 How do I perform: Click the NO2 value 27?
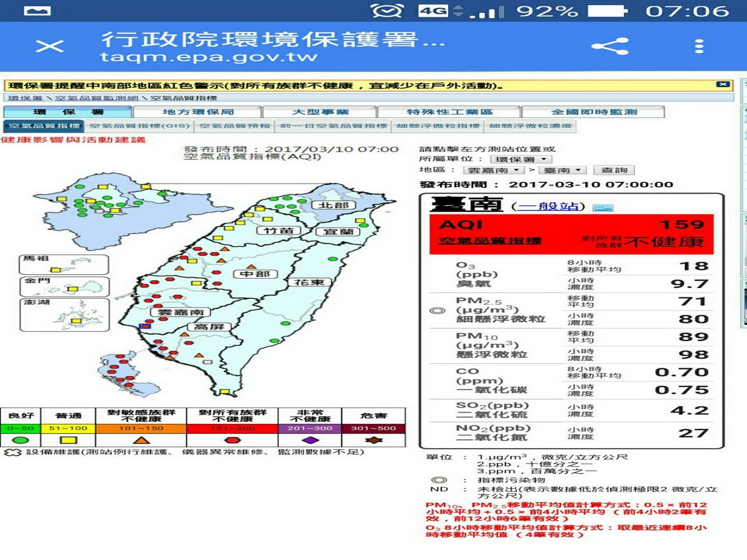(x=693, y=433)
